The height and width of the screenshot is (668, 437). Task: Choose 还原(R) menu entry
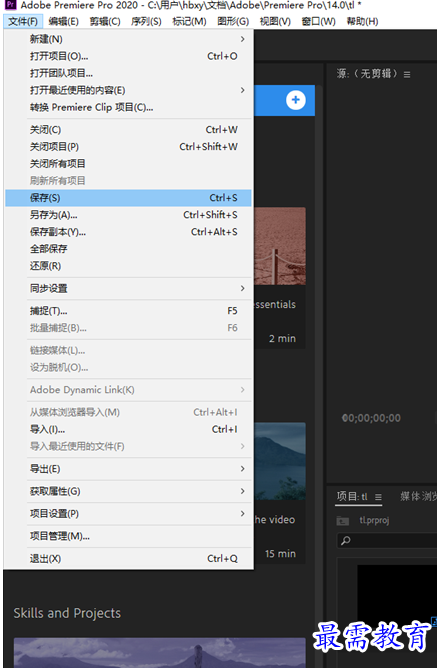[128, 266]
